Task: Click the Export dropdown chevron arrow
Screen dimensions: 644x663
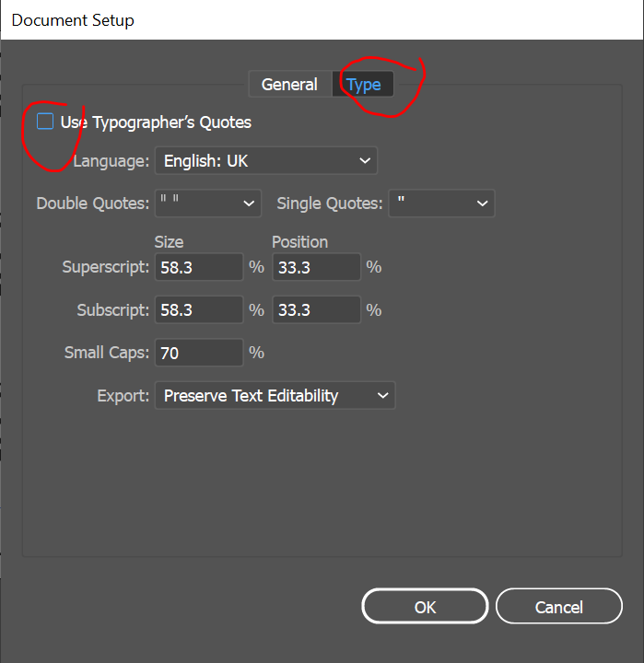Action: click(x=382, y=396)
